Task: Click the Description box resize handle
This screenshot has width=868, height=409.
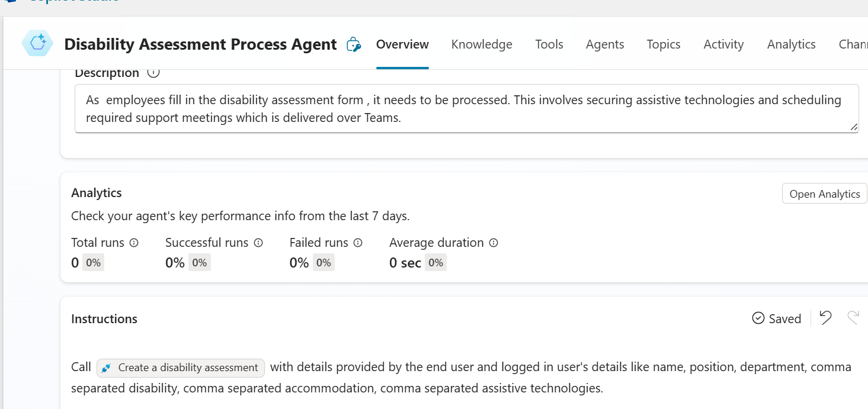Action: 854,127
